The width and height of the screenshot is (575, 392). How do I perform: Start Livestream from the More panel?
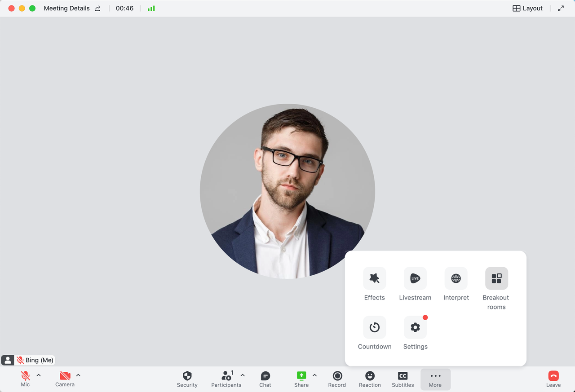click(415, 278)
